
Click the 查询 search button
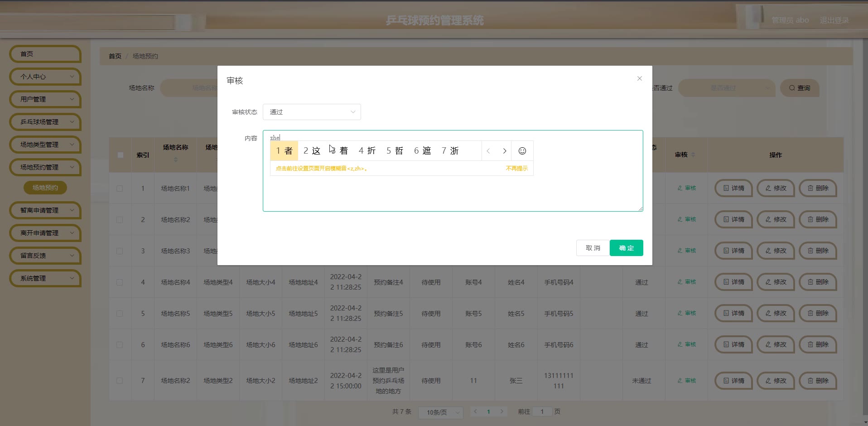(800, 88)
